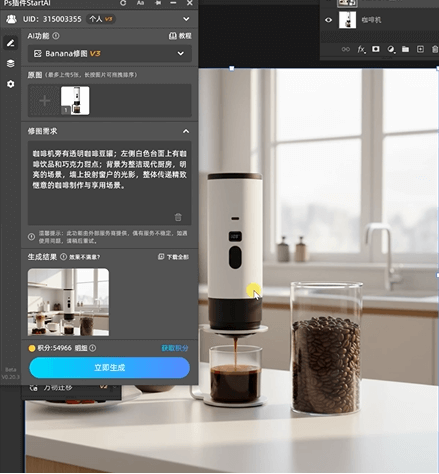Click info icon beside 生成结果
This screenshot has height=474, width=439.
63,257
